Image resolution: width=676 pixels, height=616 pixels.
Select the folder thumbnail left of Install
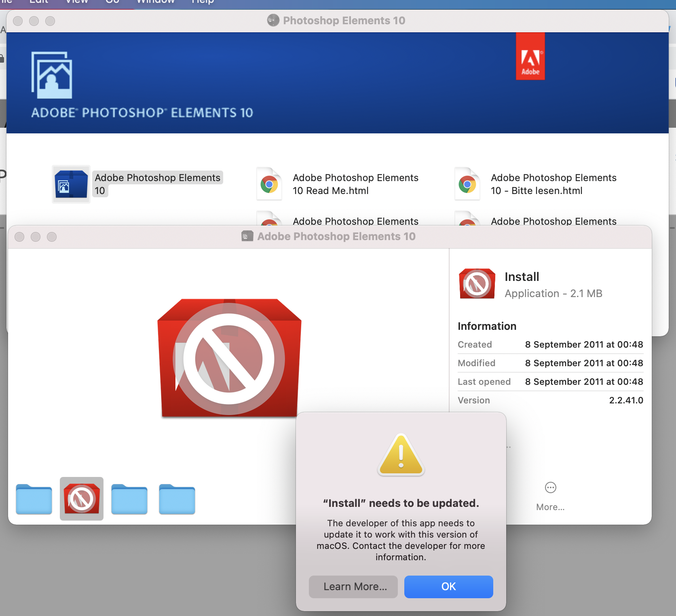click(34, 499)
